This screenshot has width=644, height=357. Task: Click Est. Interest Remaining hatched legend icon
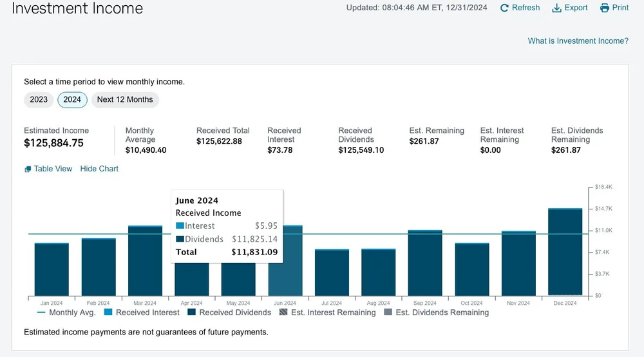pyautogui.click(x=283, y=313)
